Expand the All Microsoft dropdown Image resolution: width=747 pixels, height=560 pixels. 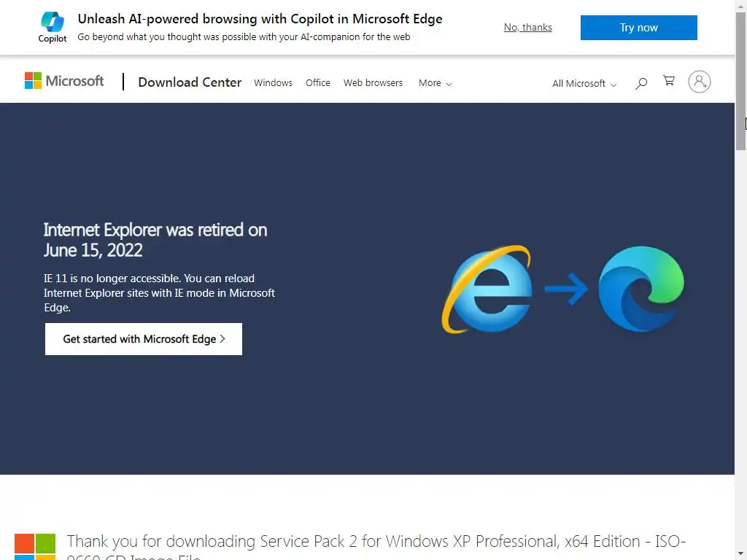click(584, 84)
